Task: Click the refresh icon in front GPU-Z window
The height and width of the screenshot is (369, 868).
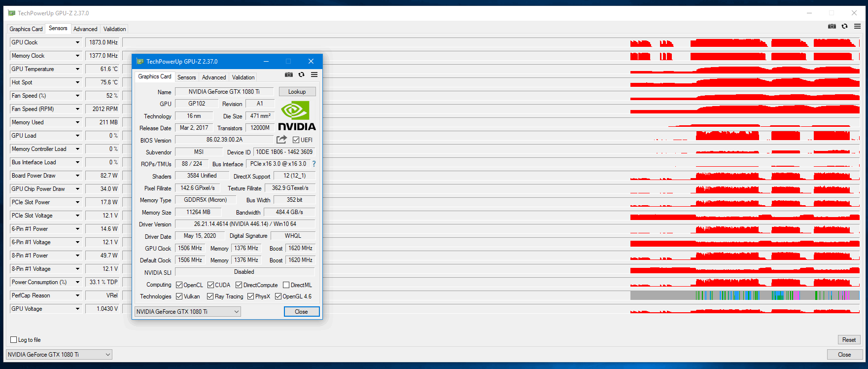Action: pos(302,74)
